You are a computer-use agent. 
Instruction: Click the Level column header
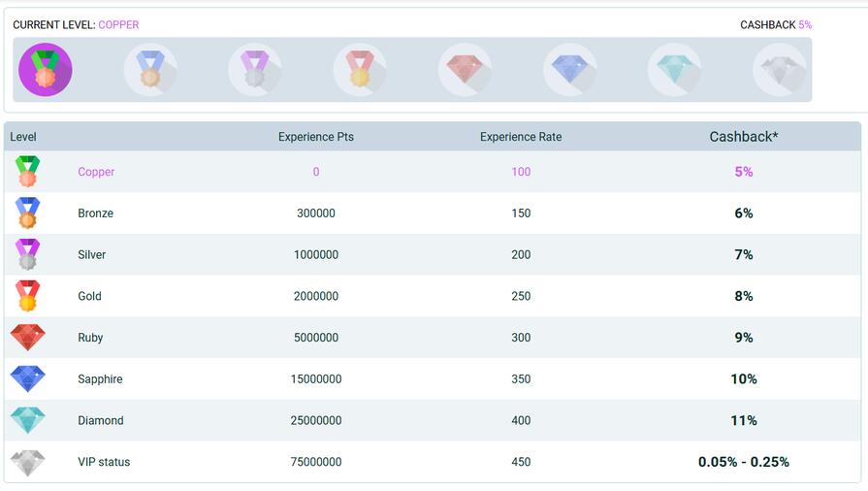tap(23, 137)
